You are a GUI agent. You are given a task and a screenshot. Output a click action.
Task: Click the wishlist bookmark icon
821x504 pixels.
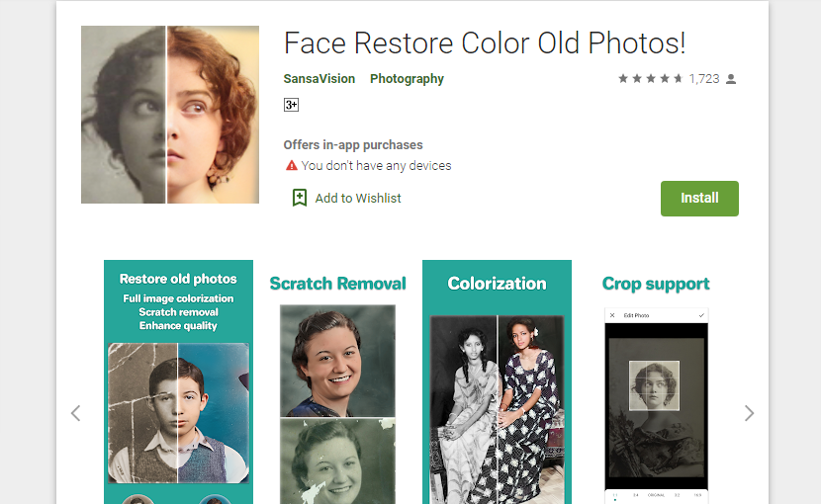[300, 198]
